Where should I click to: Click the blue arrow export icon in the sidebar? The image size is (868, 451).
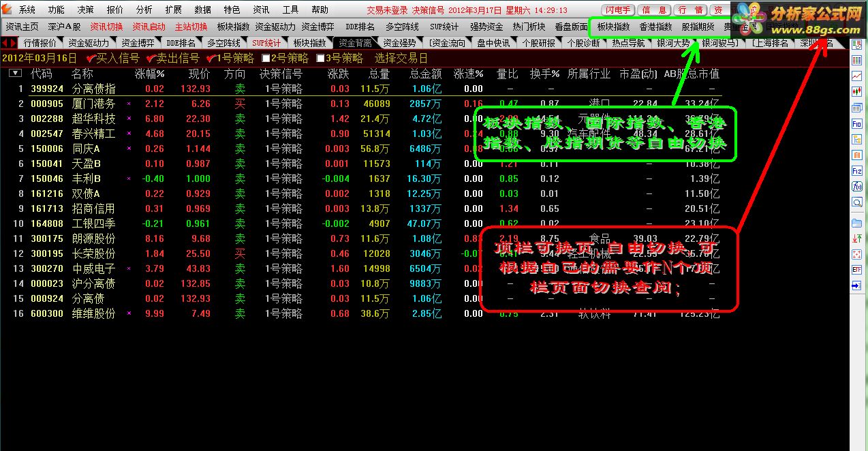coord(856,285)
